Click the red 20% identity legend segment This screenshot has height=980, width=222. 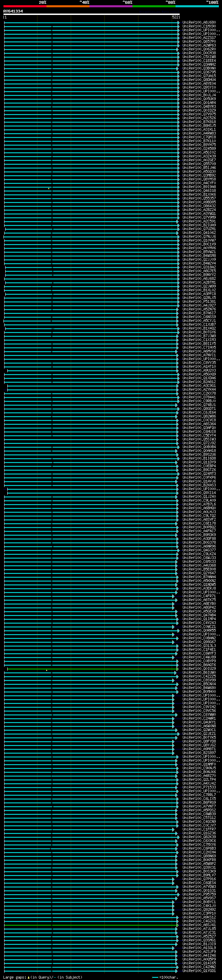point(25,6)
